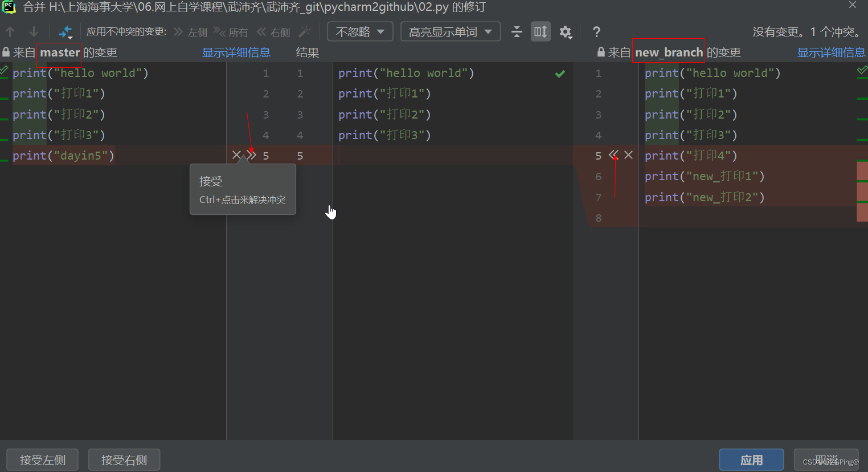The width and height of the screenshot is (868, 472).
Task: Click print("new_打印1") line in right pane
Action: tap(705, 176)
